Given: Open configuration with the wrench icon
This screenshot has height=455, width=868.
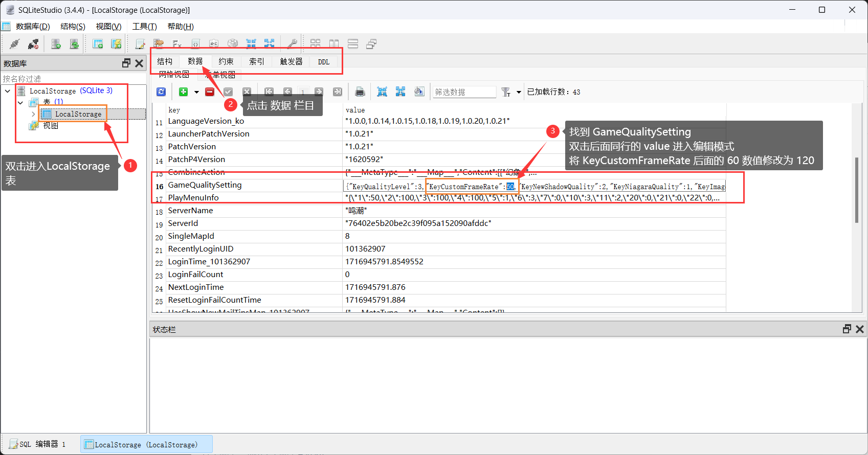Looking at the screenshot, I should point(292,44).
